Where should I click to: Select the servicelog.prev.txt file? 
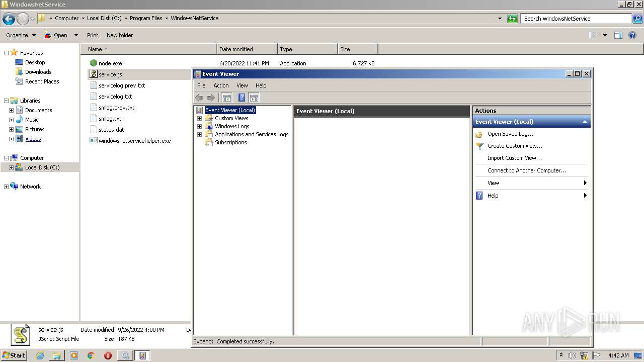tap(122, 85)
